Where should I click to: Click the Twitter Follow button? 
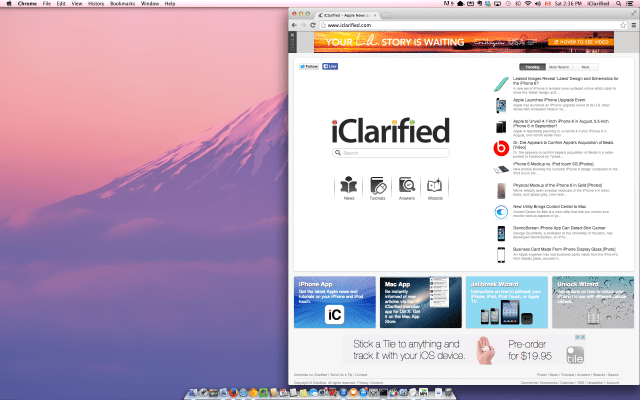tap(309, 67)
